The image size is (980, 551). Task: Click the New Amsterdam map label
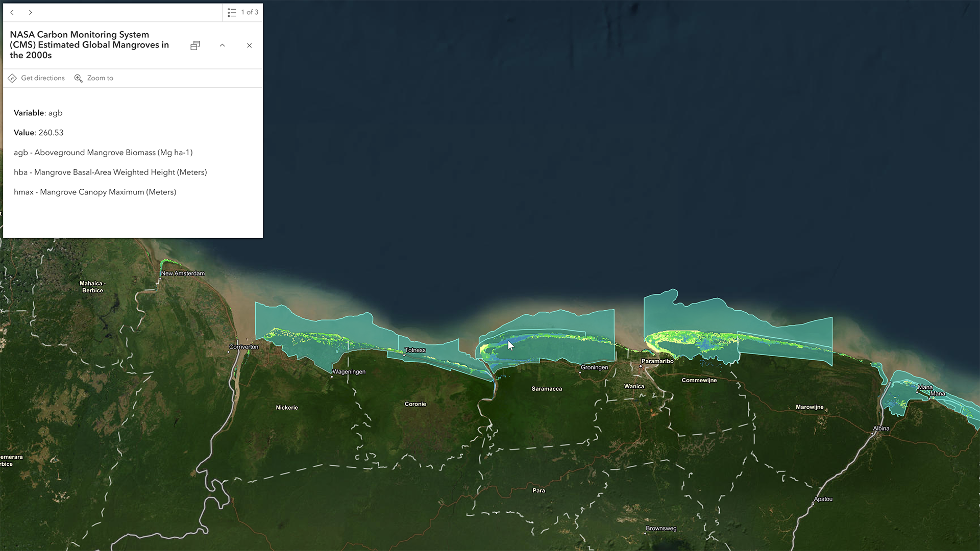click(x=183, y=273)
